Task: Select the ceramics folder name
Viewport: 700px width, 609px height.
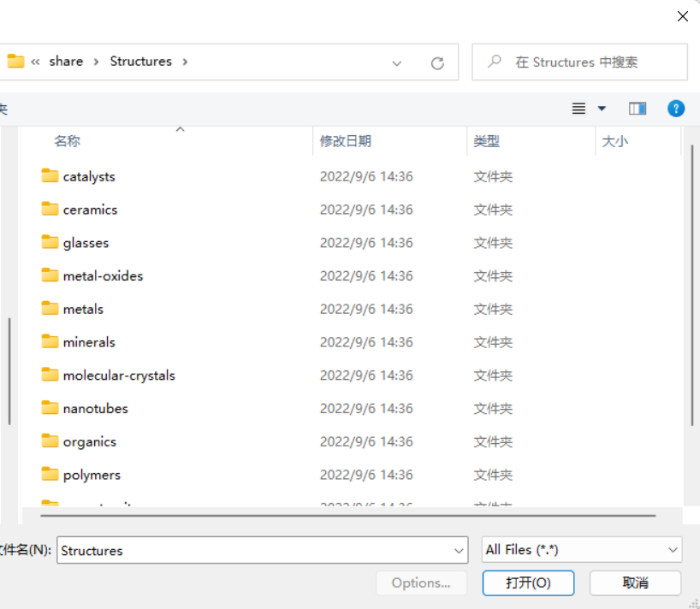Action: pos(90,210)
